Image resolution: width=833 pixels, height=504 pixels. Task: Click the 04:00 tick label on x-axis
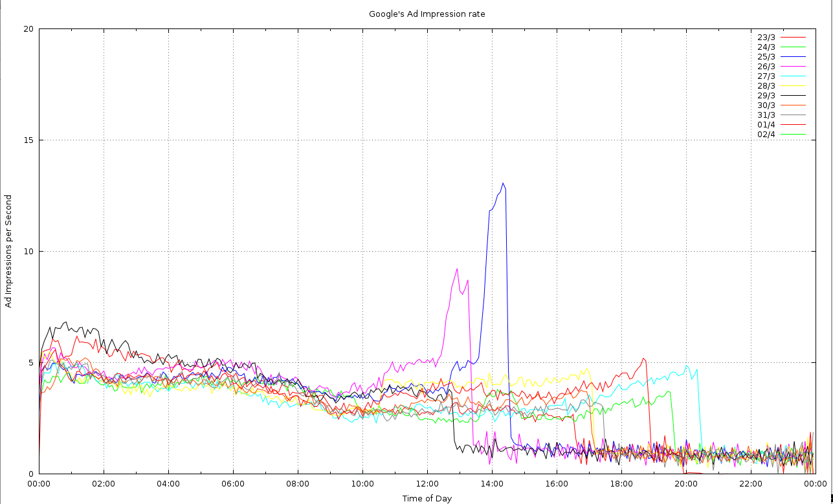tap(168, 483)
